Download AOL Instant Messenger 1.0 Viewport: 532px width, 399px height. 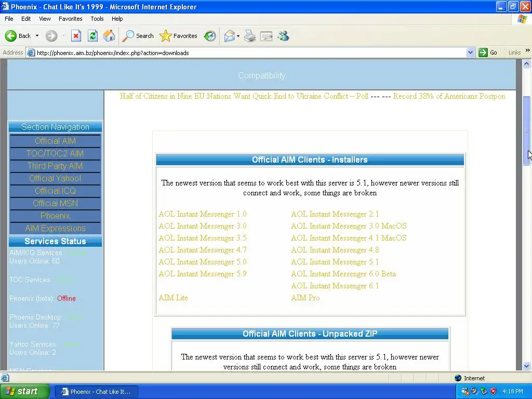click(203, 214)
